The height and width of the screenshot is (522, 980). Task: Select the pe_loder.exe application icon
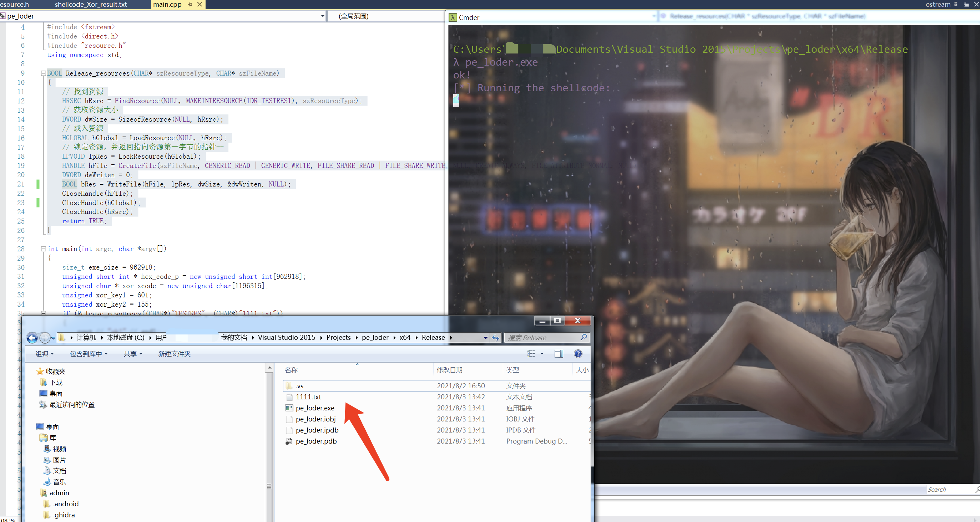[x=289, y=408]
